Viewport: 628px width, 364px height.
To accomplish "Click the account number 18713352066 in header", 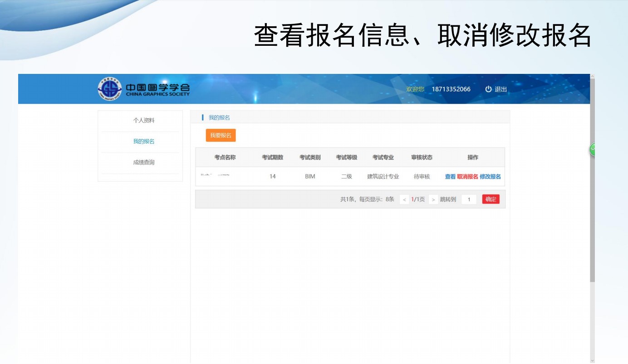I will (451, 89).
